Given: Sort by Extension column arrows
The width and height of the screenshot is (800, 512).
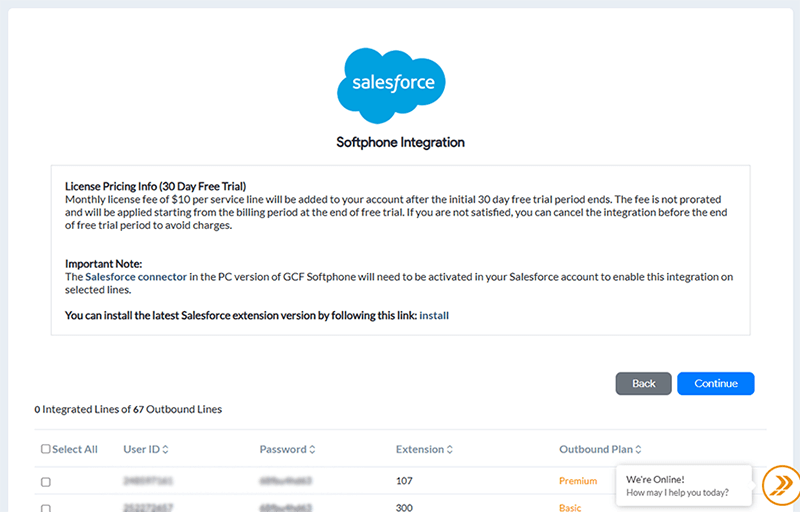Looking at the screenshot, I should (449, 449).
